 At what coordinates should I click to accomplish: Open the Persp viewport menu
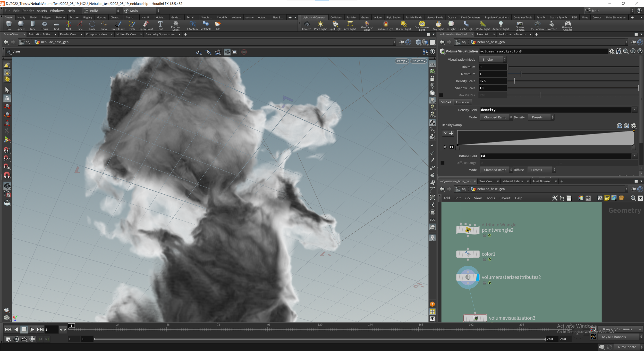401,61
